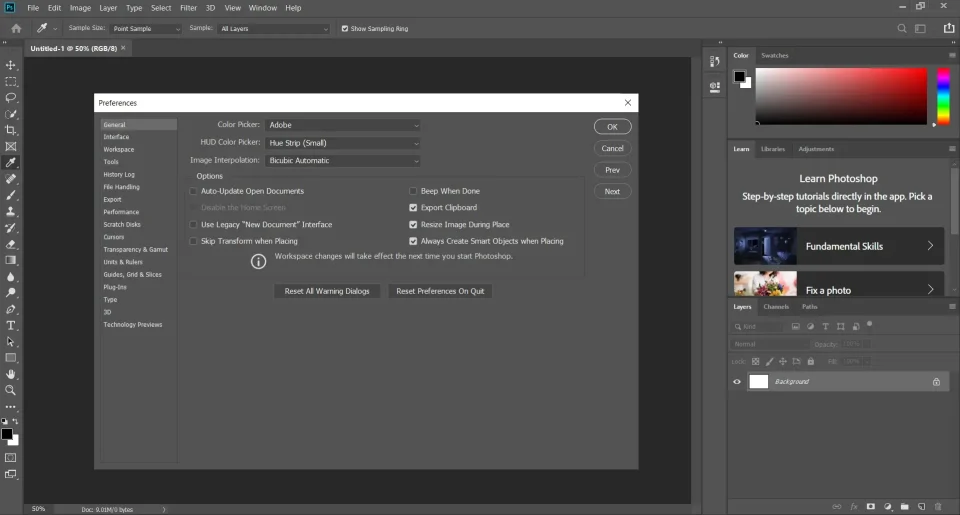
Task: Open the Color Picker dropdown
Action: point(343,125)
